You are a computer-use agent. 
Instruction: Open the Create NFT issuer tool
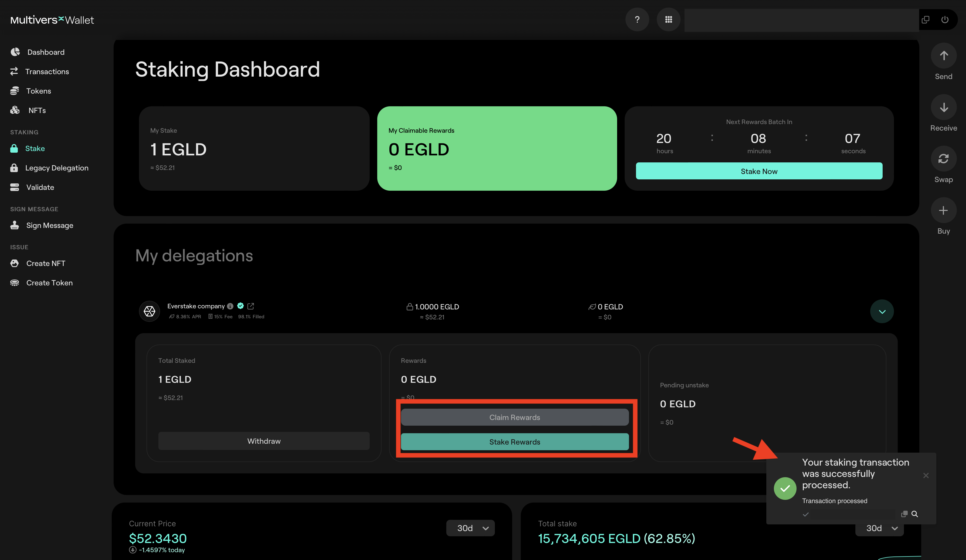[15, 263]
